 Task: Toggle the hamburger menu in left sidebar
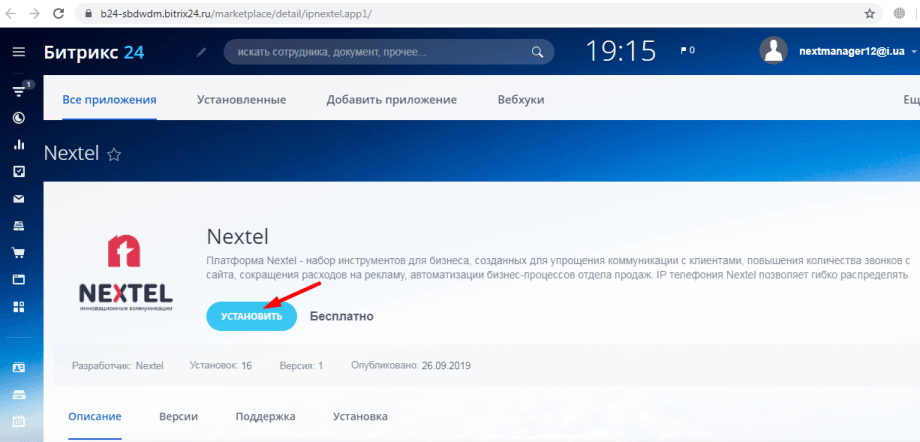pos(18,52)
